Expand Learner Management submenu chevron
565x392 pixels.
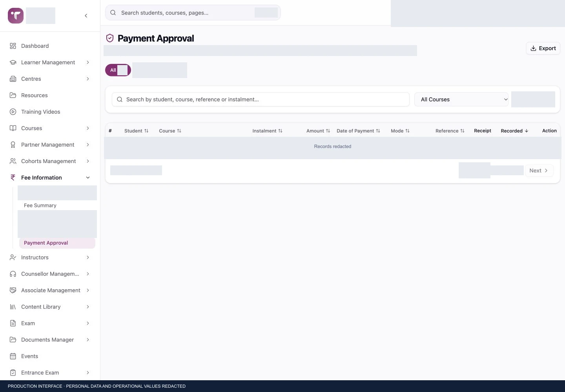point(88,62)
